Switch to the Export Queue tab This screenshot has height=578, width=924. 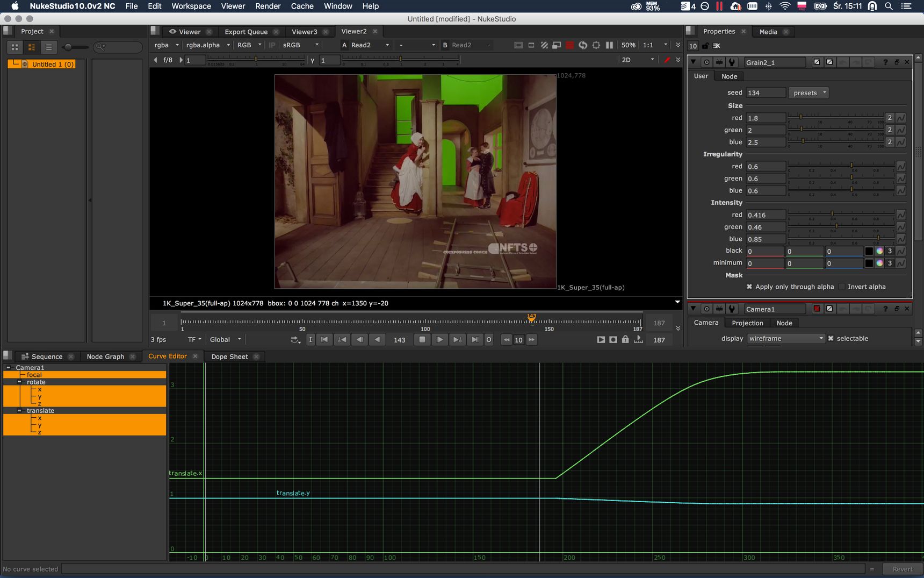246,32
